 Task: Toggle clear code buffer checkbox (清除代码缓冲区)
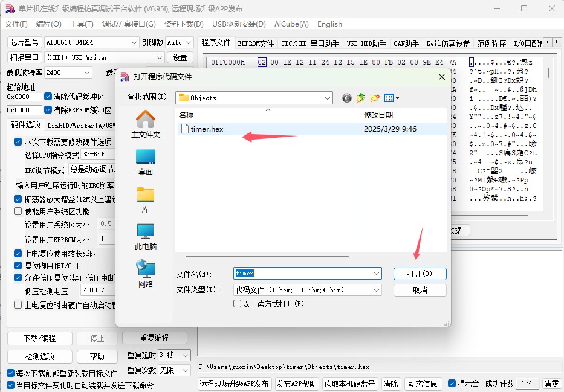click(48, 97)
